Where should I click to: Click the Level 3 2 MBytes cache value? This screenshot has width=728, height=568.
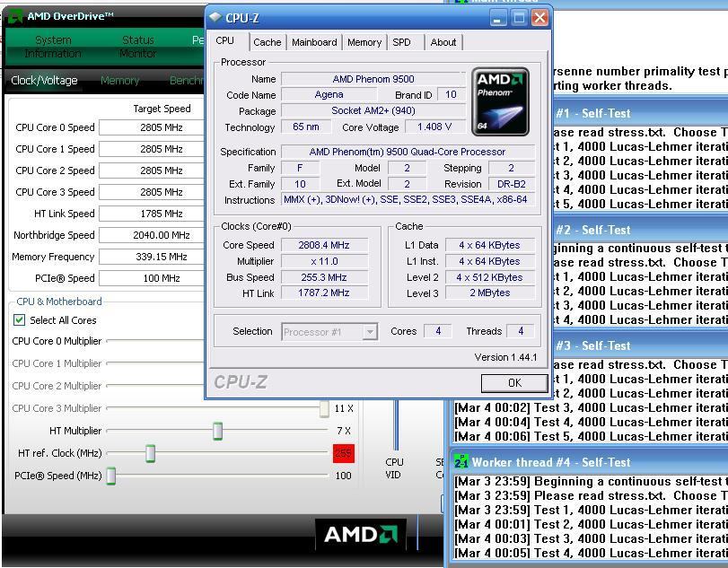pos(490,293)
